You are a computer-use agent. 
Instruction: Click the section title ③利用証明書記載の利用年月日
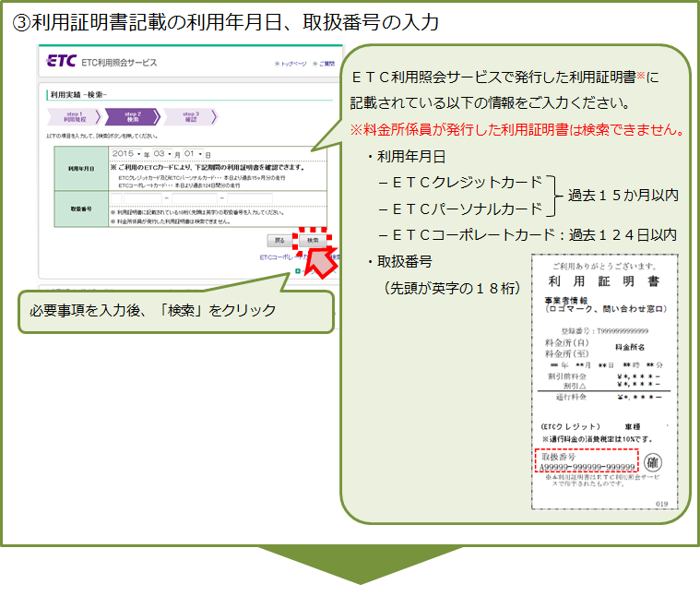(225, 22)
